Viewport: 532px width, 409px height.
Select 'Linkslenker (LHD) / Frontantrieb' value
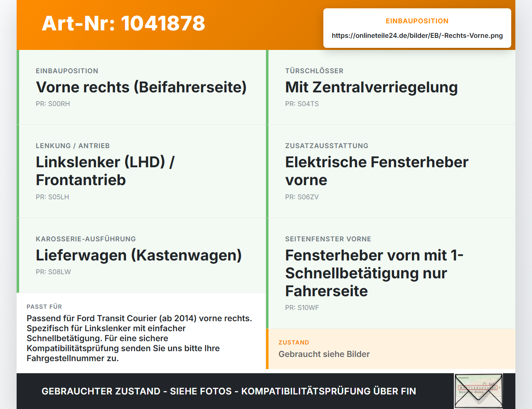[106, 171]
